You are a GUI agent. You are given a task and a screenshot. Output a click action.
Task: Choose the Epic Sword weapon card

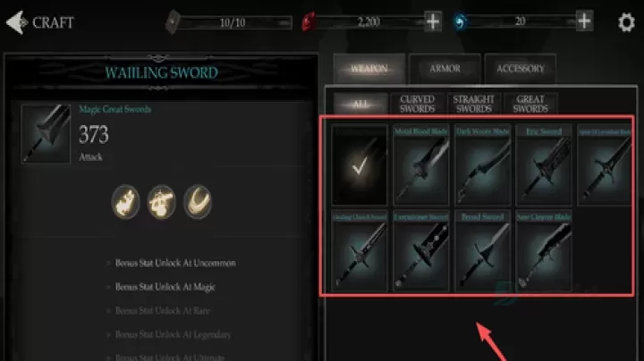tap(544, 165)
